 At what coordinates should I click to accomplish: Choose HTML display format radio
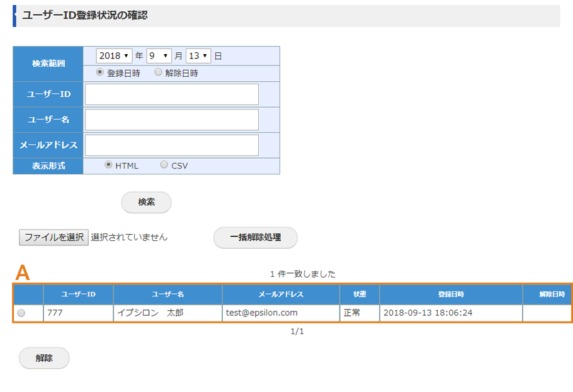[108, 164]
